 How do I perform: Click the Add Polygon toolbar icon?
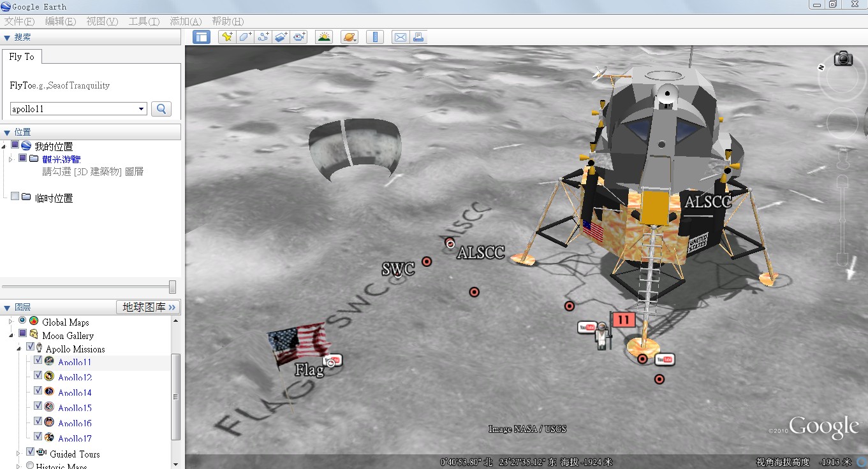pyautogui.click(x=245, y=37)
